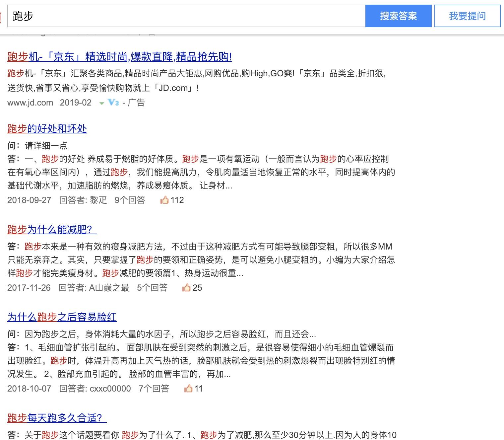Click the www.jd.com URL text
The height and width of the screenshot is (440, 504).
30,103
